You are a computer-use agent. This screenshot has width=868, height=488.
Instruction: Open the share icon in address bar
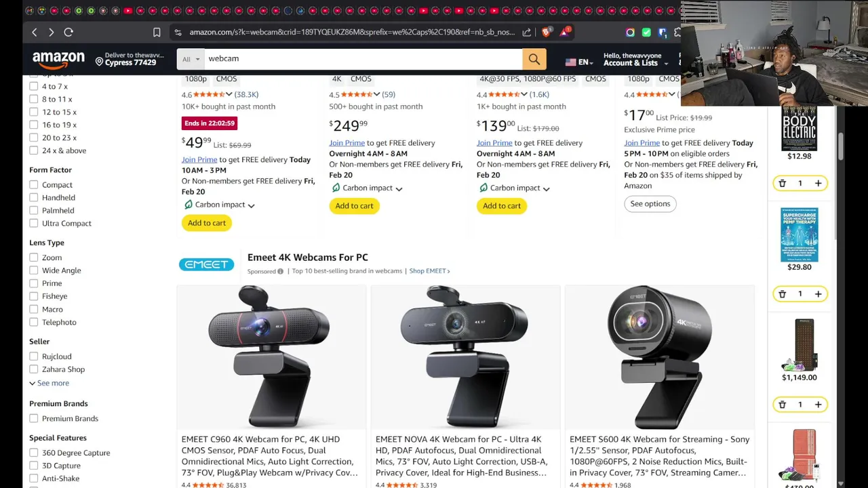coord(527,33)
